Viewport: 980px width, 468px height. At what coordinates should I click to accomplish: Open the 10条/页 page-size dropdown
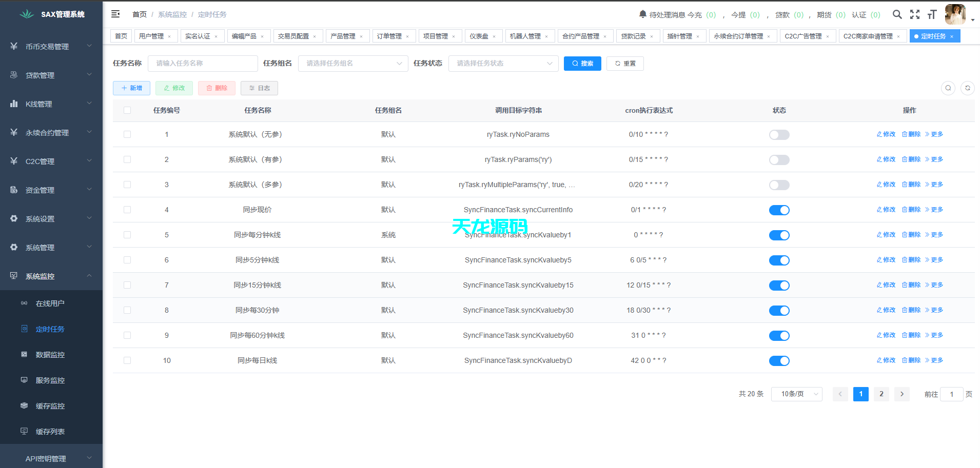pos(796,394)
